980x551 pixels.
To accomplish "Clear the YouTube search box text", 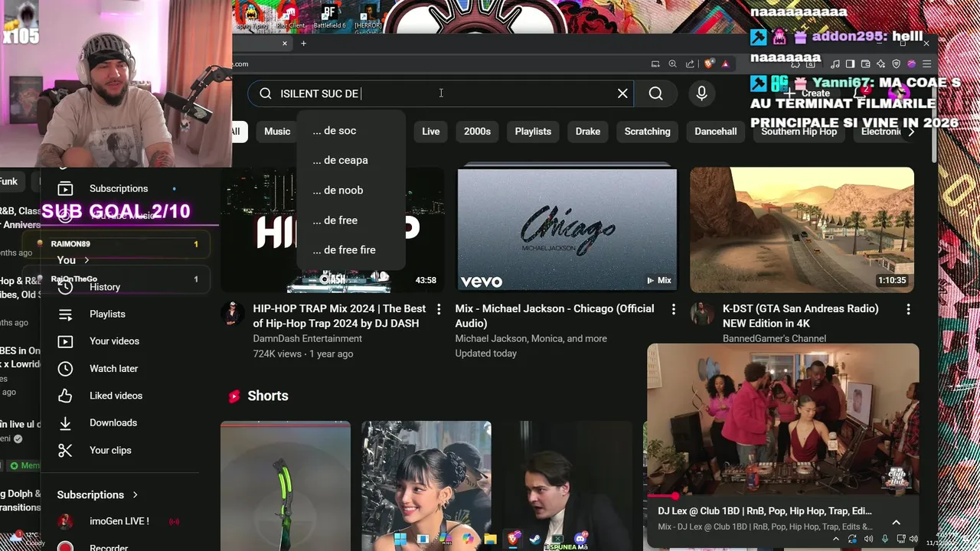I will point(622,93).
